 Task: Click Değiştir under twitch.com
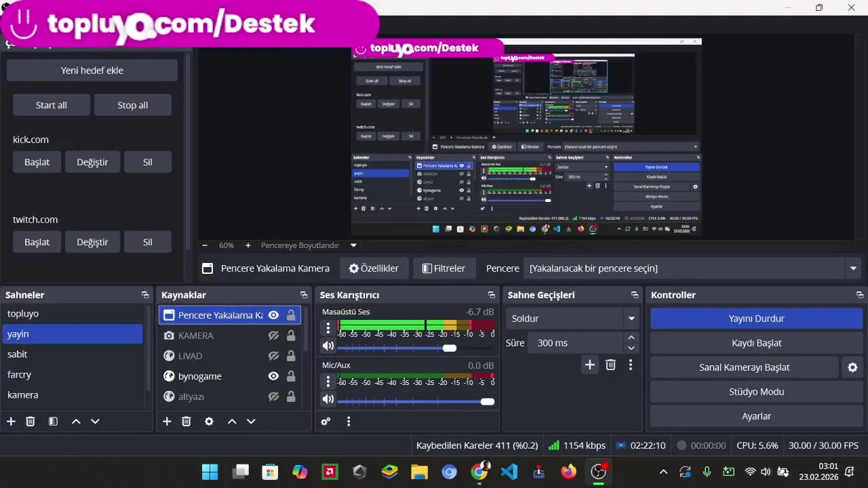[x=92, y=242]
